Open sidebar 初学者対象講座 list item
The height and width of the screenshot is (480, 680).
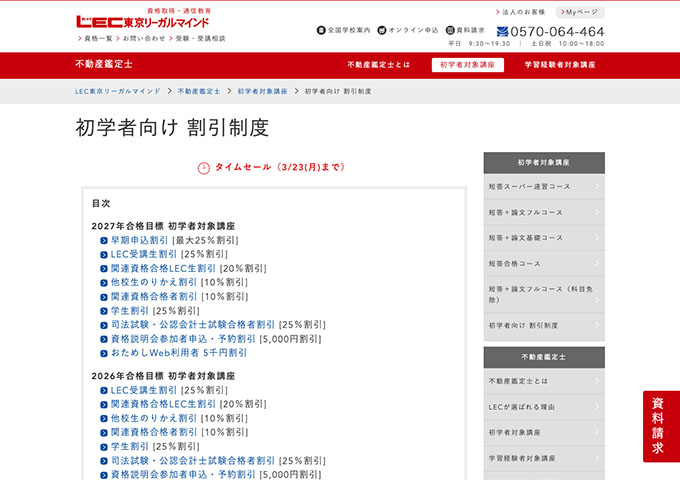(544, 432)
